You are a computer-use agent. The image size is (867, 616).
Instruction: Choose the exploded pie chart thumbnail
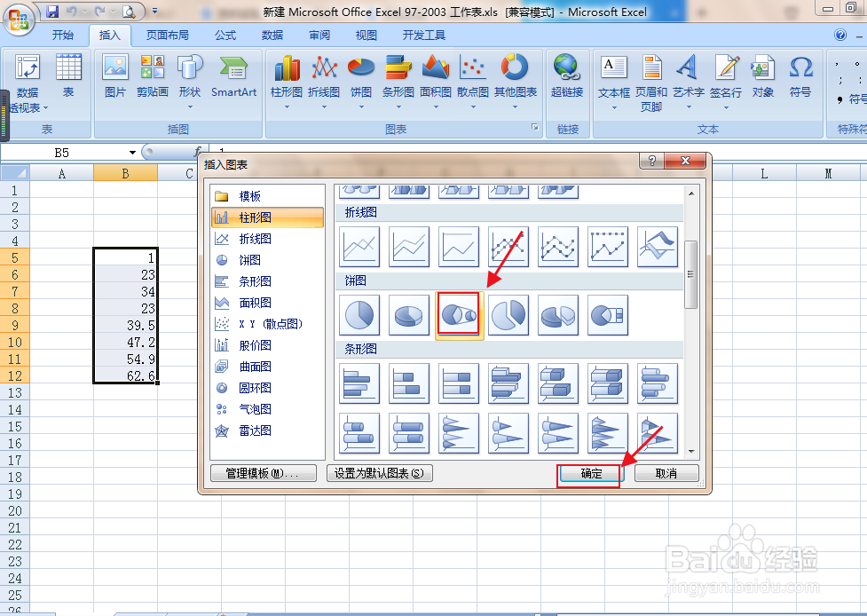[508, 315]
